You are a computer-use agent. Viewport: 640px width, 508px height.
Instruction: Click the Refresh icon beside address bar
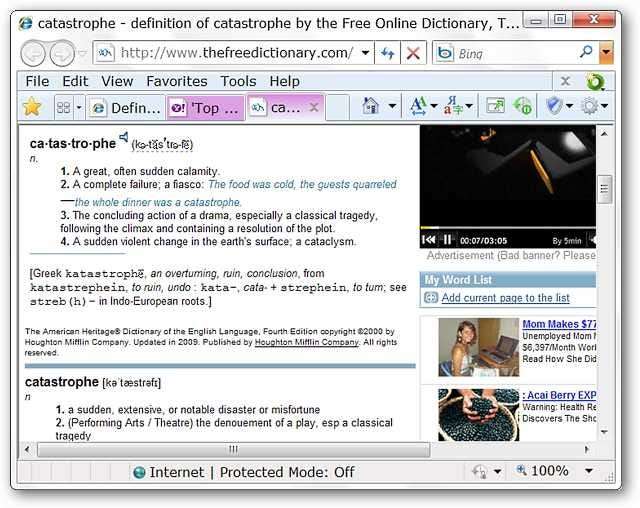pyautogui.click(x=387, y=53)
